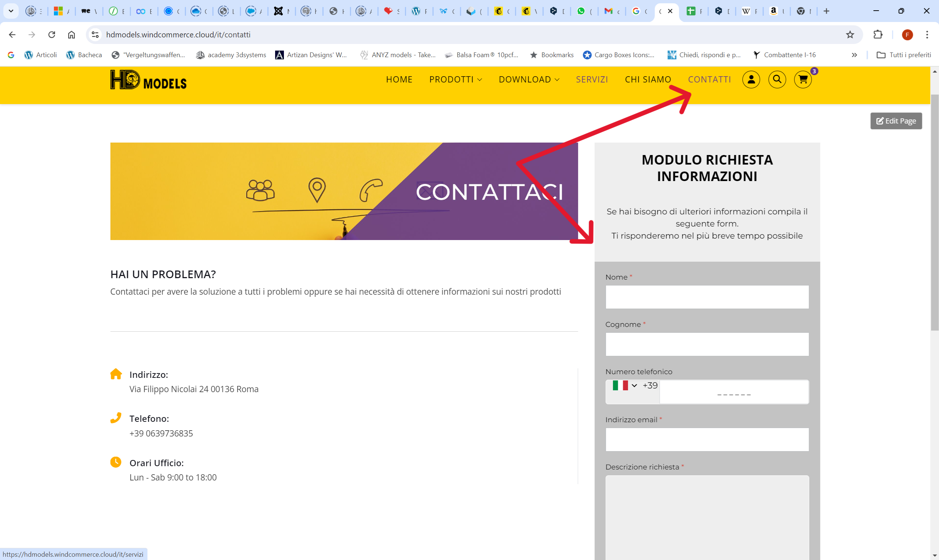Open Chrome three-dot menu

click(x=927, y=35)
